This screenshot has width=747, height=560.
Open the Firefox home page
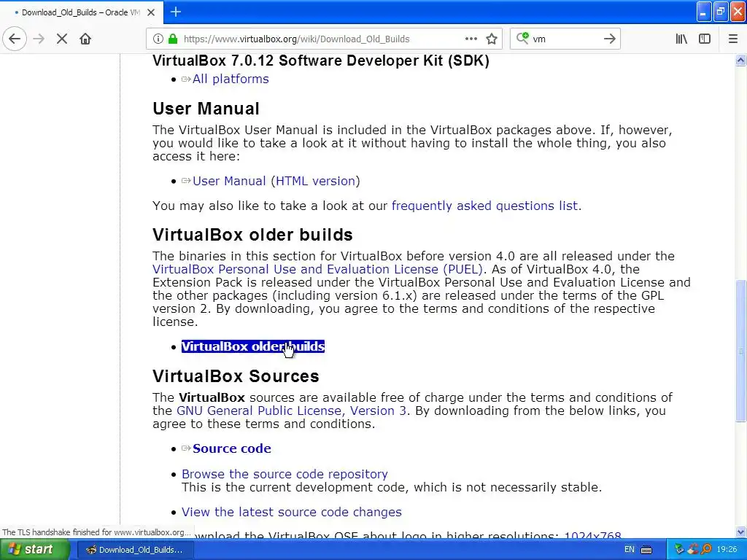pyautogui.click(x=85, y=39)
